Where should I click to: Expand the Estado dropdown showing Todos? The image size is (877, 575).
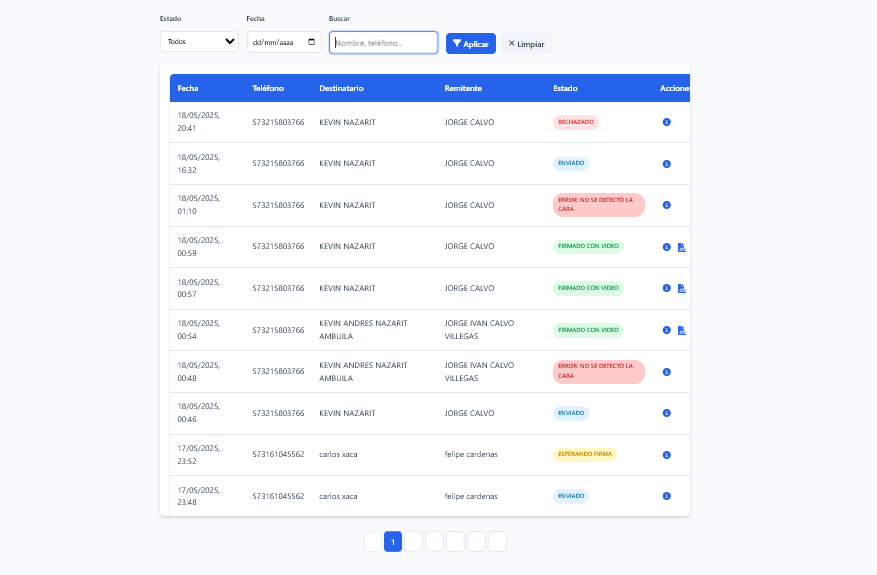pyautogui.click(x=200, y=42)
